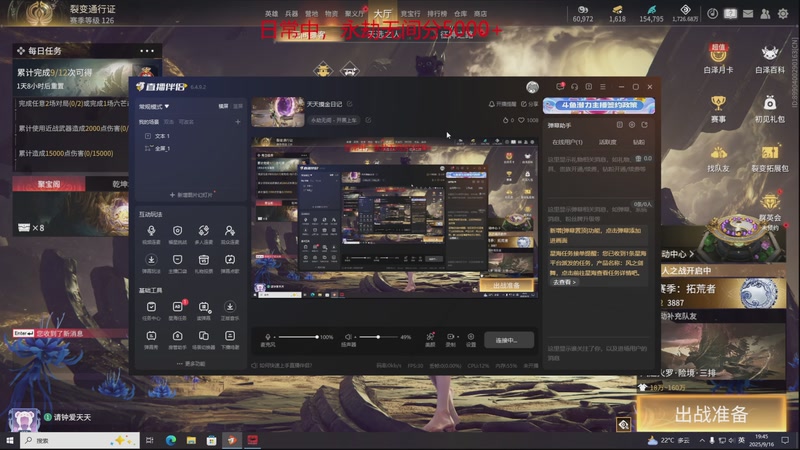
Task: Mute the 麦克风 microphone icon
Action: tap(268, 337)
